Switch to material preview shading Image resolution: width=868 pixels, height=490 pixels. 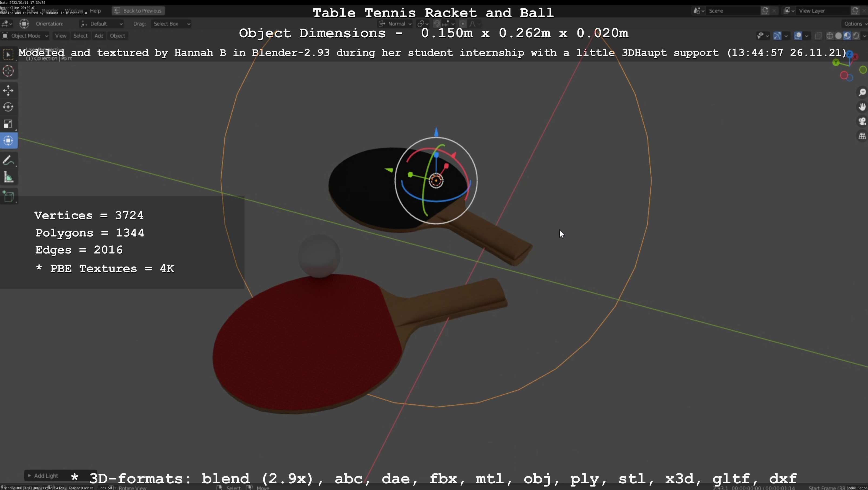tap(847, 36)
